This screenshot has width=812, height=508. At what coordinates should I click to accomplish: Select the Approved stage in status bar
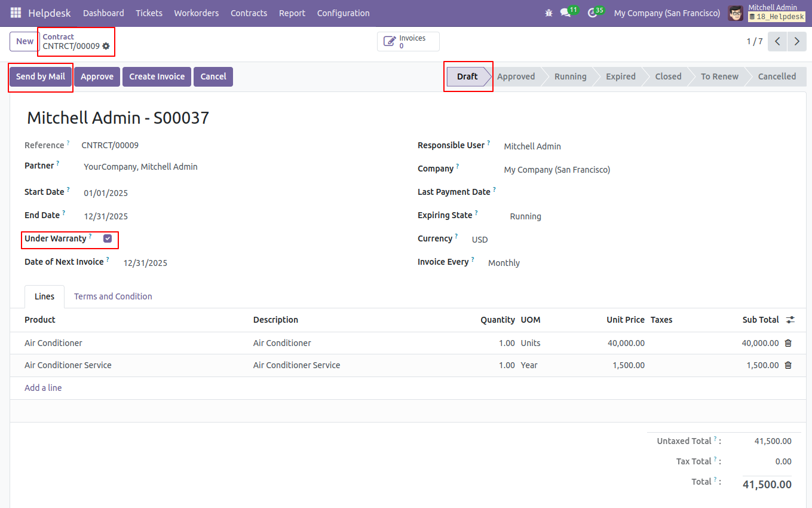(516, 76)
